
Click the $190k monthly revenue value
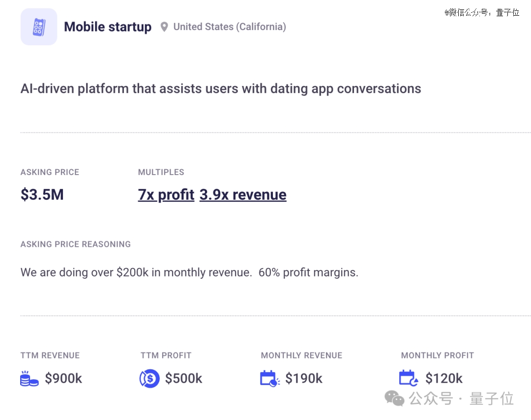pos(304,378)
